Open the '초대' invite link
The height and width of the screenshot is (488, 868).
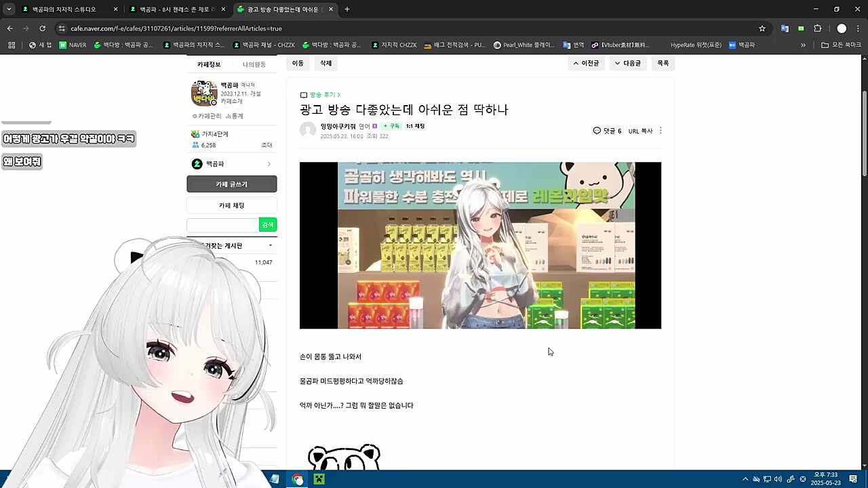click(267, 145)
